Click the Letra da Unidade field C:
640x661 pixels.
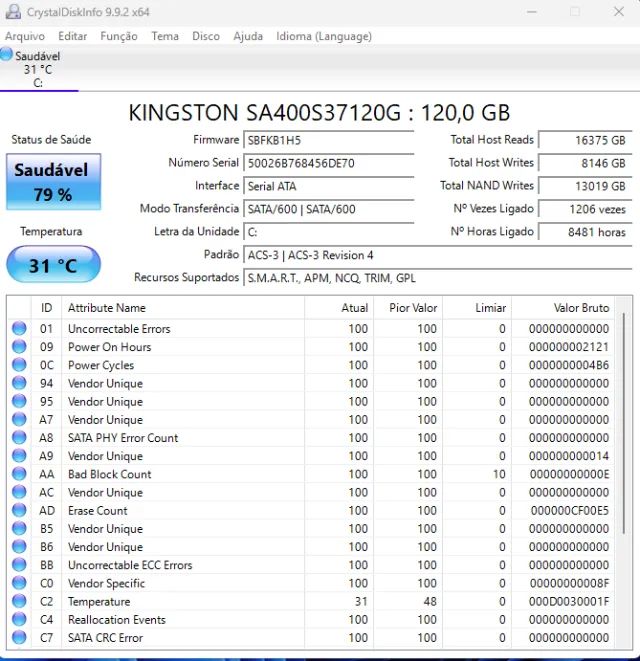coord(328,232)
